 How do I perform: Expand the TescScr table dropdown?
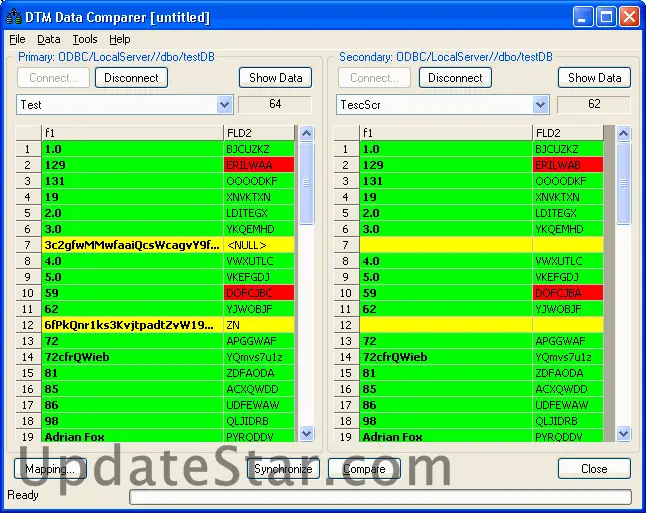[541, 105]
